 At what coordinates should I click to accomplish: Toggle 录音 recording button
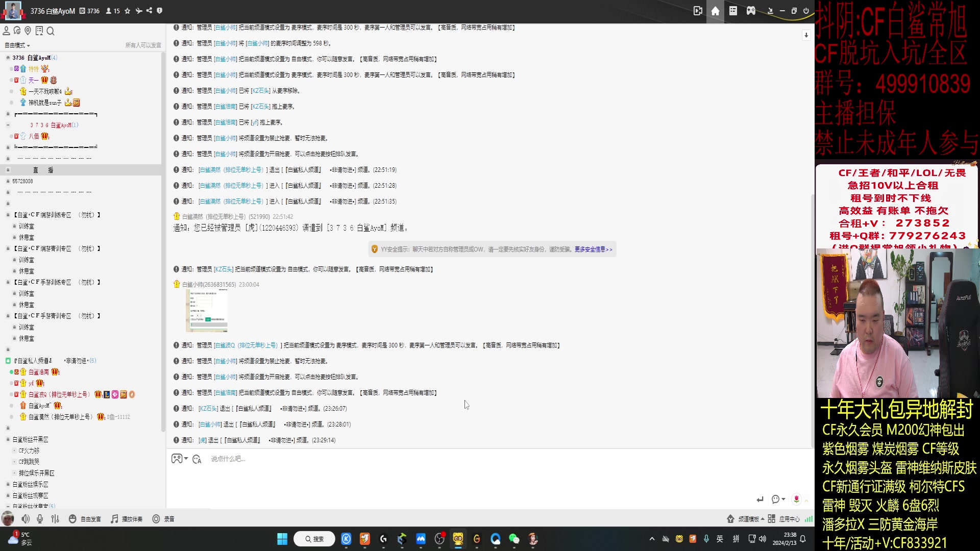click(x=163, y=519)
